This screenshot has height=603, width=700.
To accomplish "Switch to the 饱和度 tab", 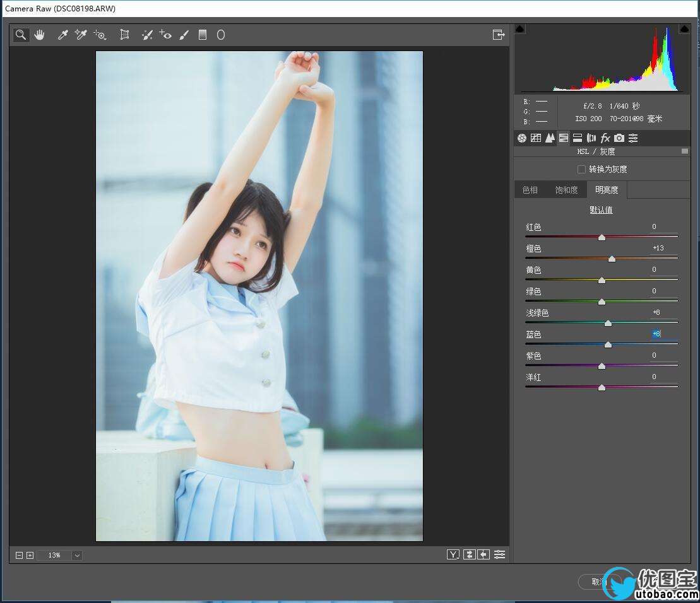I will pos(567,190).
